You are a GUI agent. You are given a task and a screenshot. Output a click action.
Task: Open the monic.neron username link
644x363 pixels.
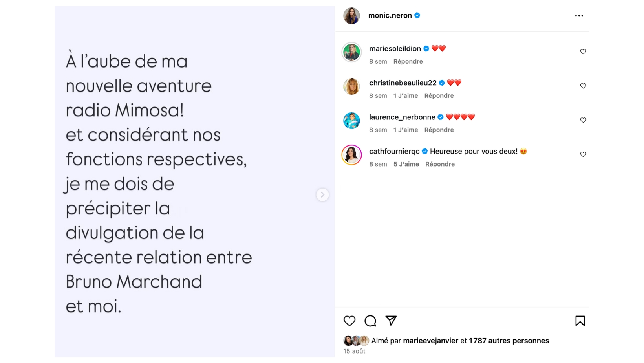click(390, 16)
